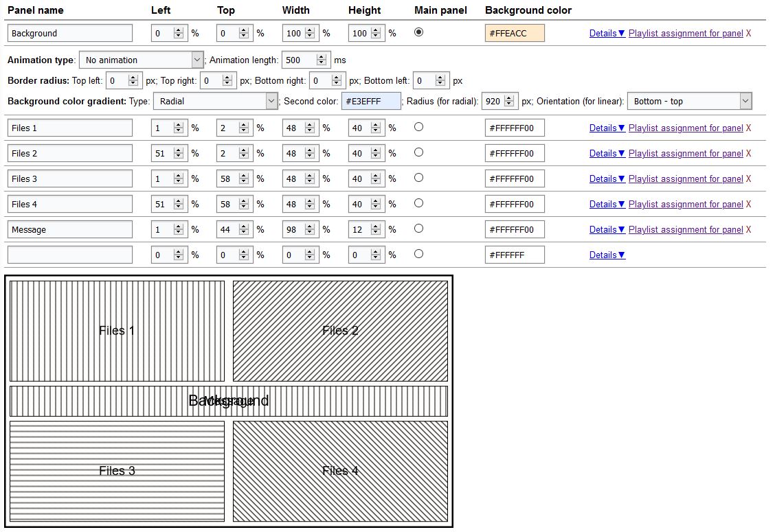Open Playlist assignment for Files 4 panel
Screen dimensions: 775x532
click(685, 204)
